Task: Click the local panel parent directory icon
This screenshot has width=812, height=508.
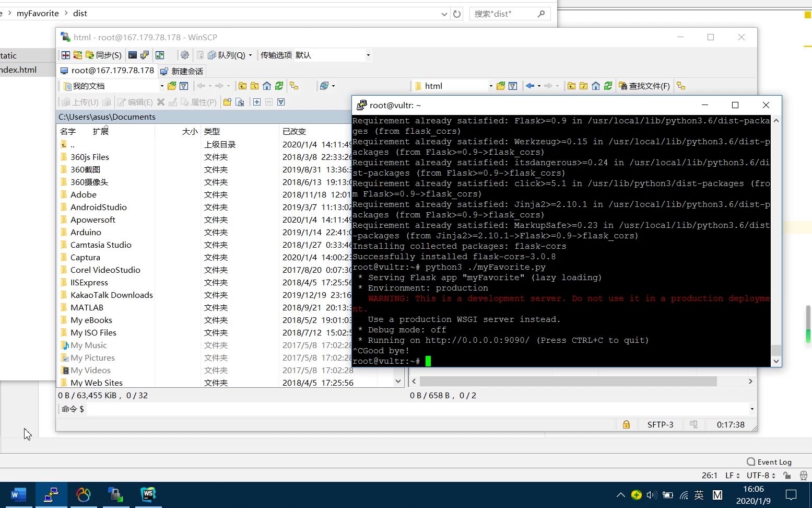Action: click(x=242, y=86)
